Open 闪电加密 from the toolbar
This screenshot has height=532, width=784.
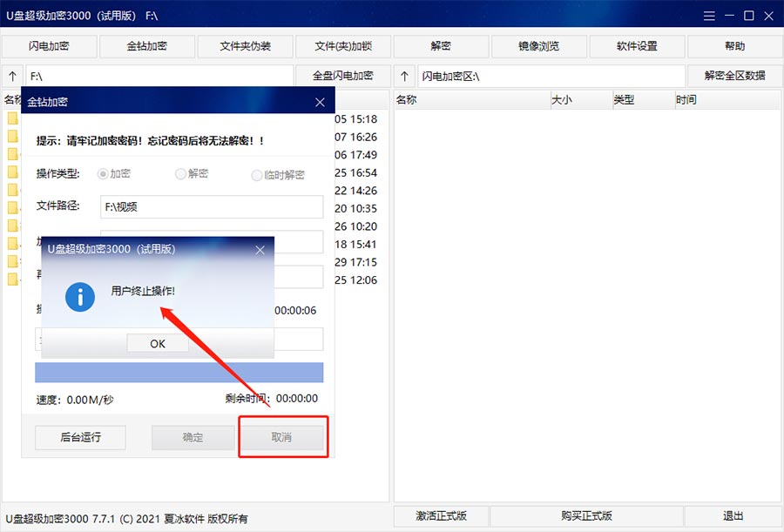point(49,46)
